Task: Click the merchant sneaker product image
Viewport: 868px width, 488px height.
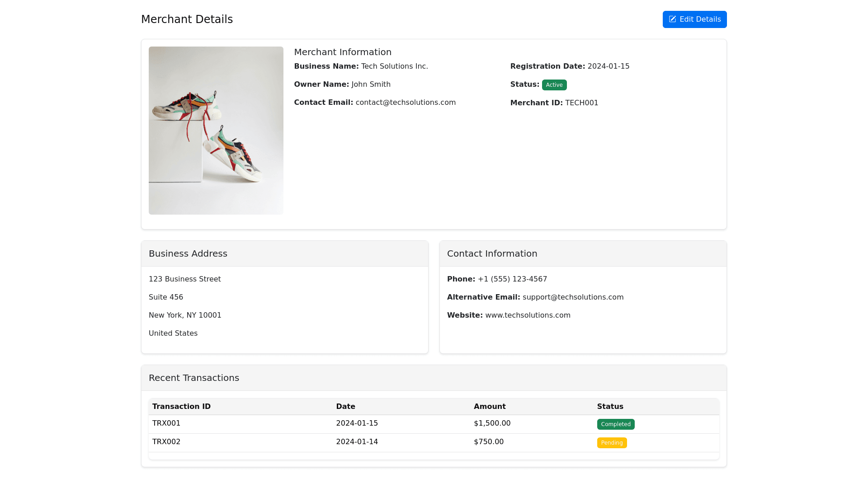Action: pos(216,131)
